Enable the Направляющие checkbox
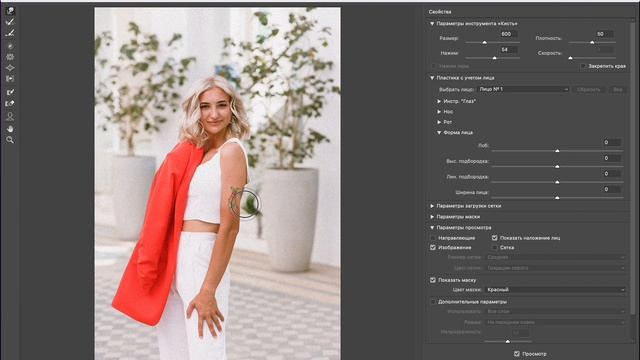This screenshot has width=640, height=360. click(433, 238)
